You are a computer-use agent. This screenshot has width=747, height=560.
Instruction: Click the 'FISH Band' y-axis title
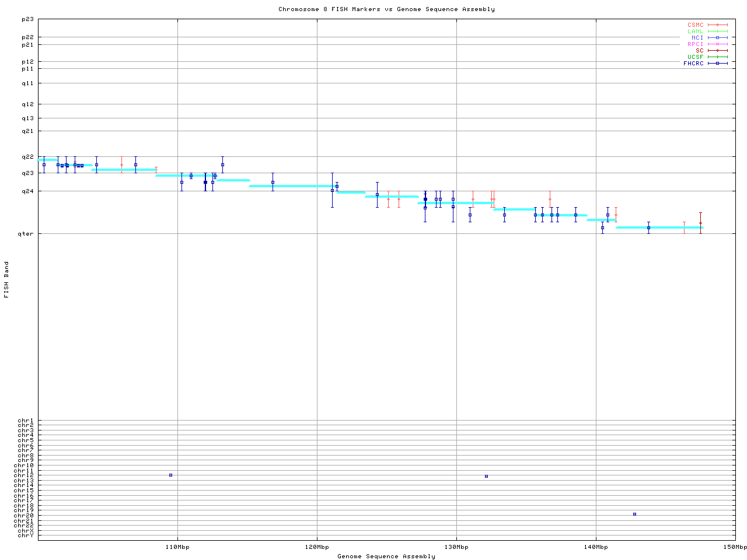[6, 279]
